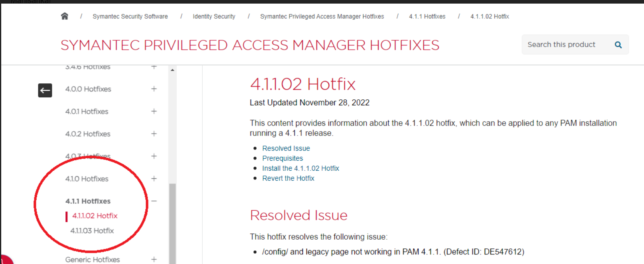Open 4.1.1.02 Hotfix breadcrumb item
Screen dimensions: 644x264
490,16
